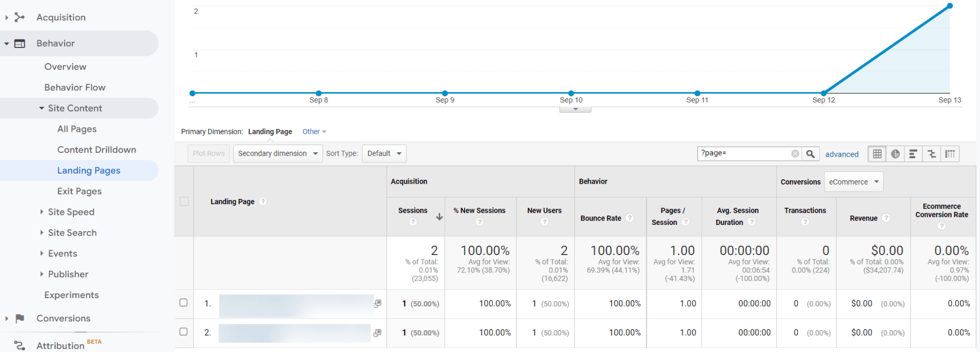Viewport: 980px width, 352px height.
Task: Sort by Bounce Rate column header
Action: click(601, 218)
